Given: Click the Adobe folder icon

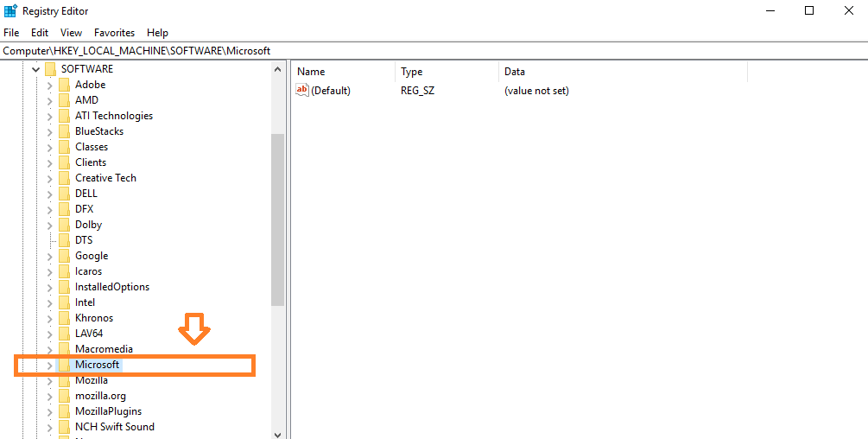Looking at the screenshot, I should (x=64, y=85).
